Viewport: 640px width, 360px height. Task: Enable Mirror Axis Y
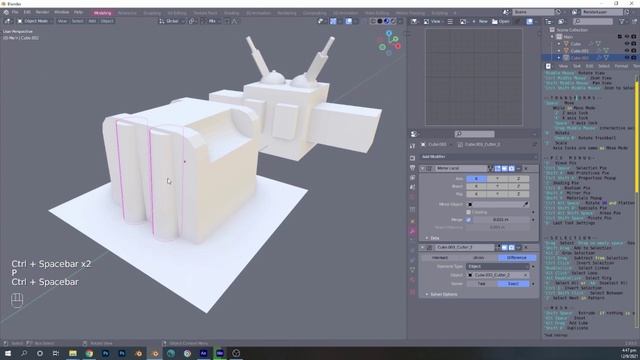[498, 179]
